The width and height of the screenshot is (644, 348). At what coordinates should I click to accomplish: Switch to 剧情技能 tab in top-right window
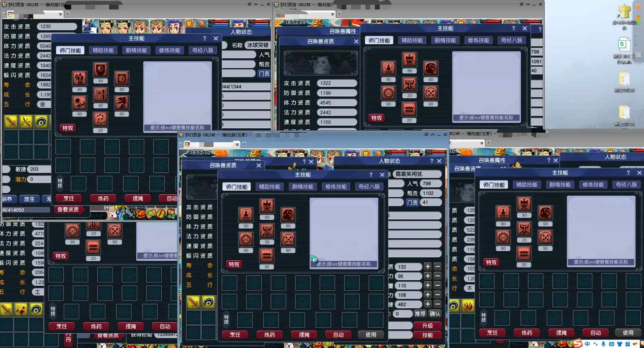coord(445,40)
